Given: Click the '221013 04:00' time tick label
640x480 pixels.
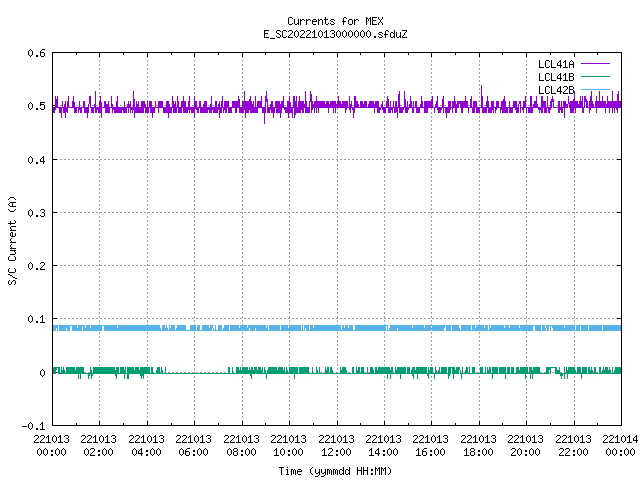Looking at the screenshot, I should (x=146, y=445).
